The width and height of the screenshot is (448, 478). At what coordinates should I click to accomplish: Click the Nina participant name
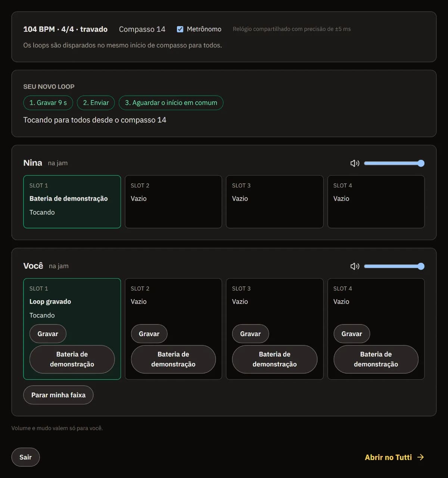coord(32,163)
